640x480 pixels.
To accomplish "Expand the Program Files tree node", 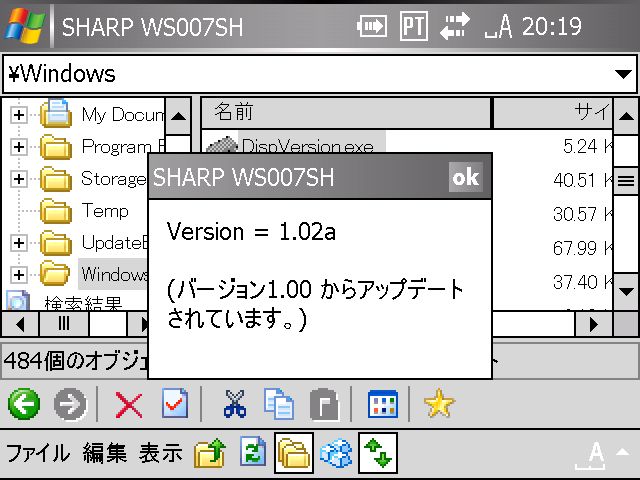I will tap(19, 147).
